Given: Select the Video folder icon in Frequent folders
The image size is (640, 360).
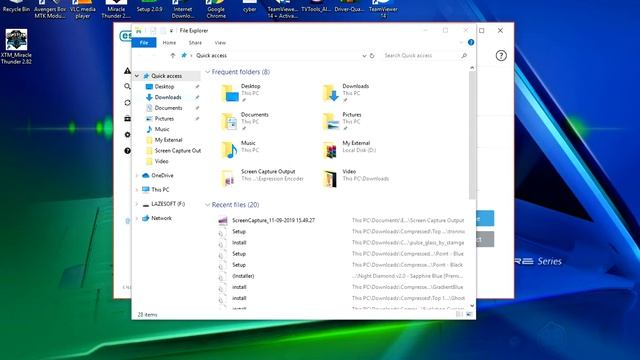Looking at the screenshot, I should 330,179.
